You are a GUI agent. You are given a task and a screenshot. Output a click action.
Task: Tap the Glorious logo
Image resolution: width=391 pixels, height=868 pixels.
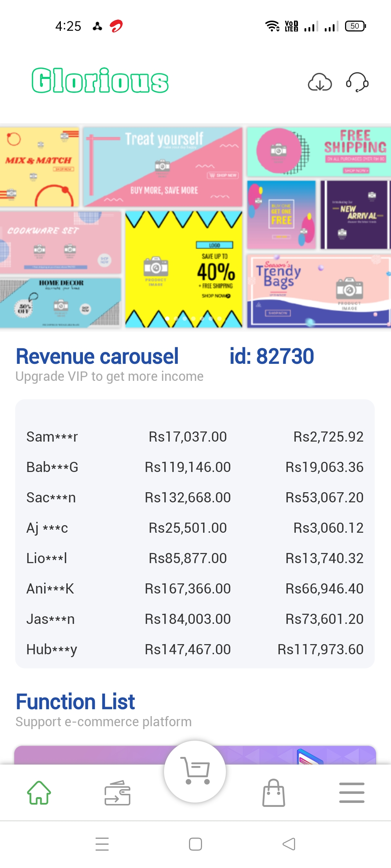(x=100, y=81)
